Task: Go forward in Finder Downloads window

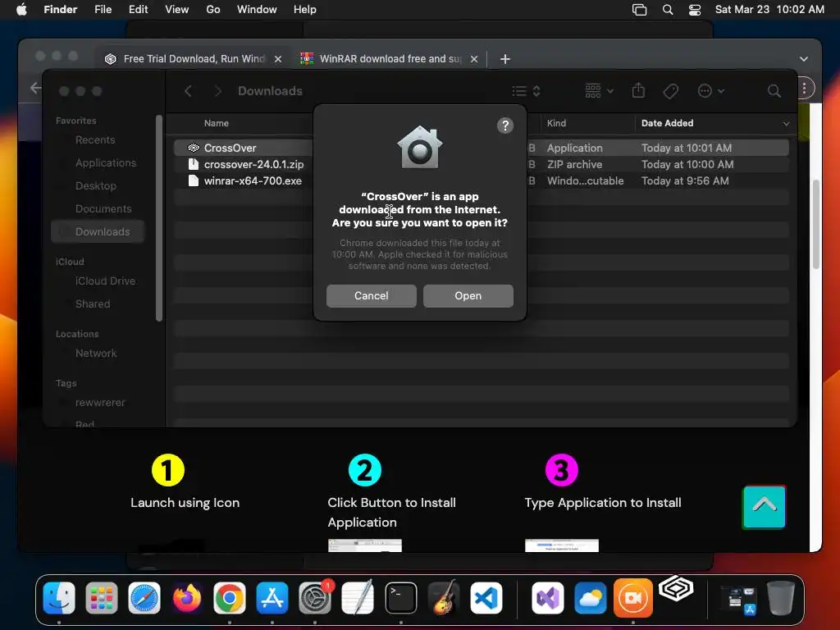Action: pos(217,91)
